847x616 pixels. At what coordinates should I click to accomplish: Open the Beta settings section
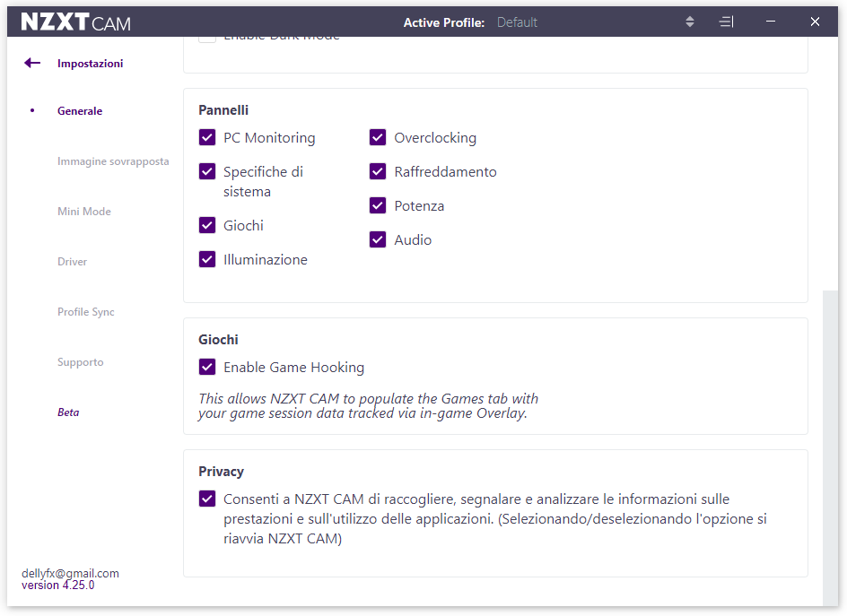click(68, 412)
